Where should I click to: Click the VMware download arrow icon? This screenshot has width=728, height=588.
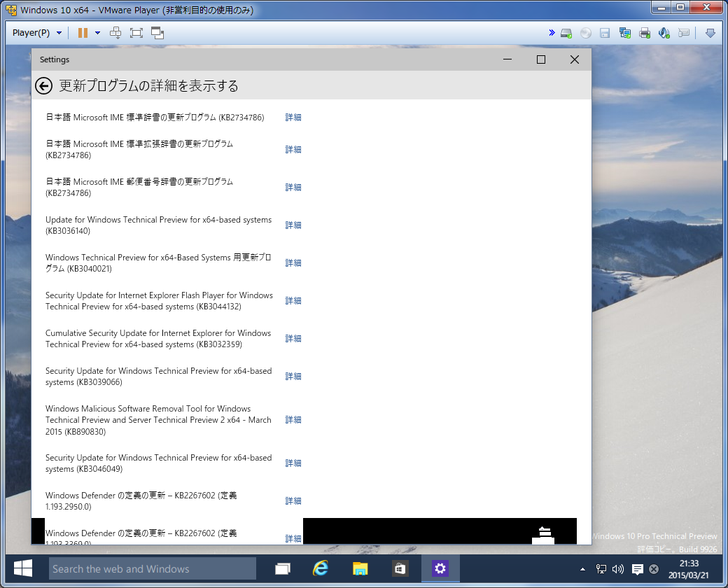pos(710,33)
